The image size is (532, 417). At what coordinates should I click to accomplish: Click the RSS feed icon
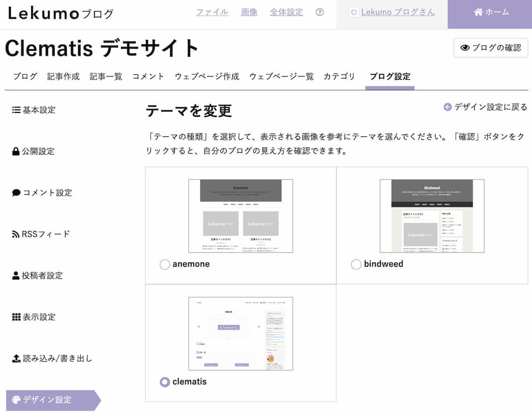[16, 234]
